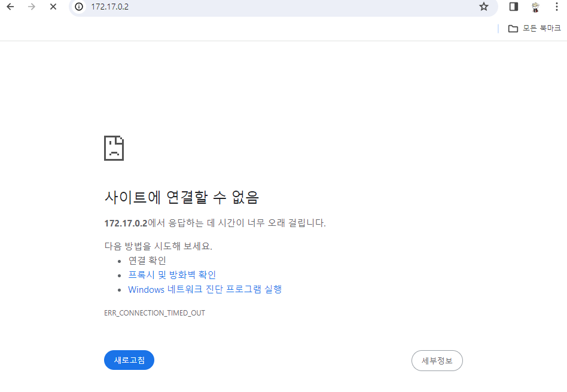
Task: Click the address bar showing 172.17.0.2
Action: click(282, 7)
